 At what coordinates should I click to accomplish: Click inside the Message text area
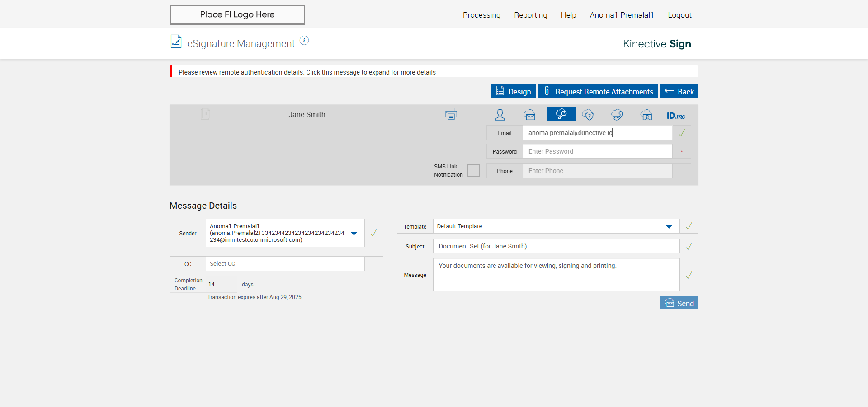coord(557,275)
